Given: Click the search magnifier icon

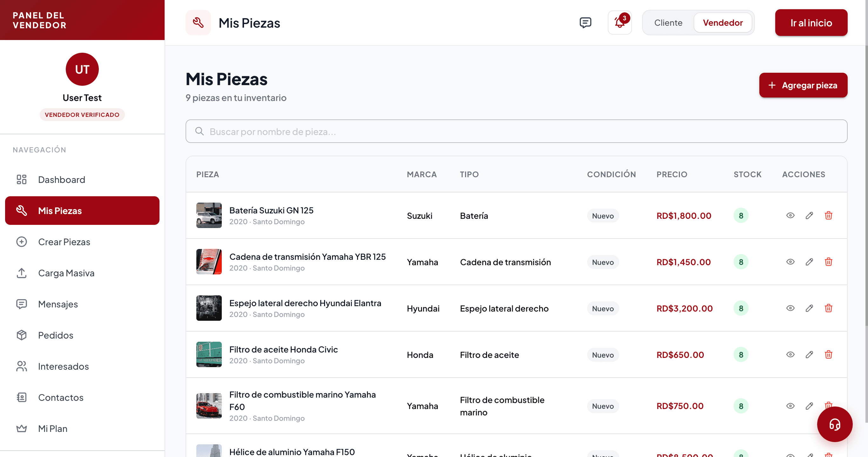Looking at the screenshot, I should [200, 131].
